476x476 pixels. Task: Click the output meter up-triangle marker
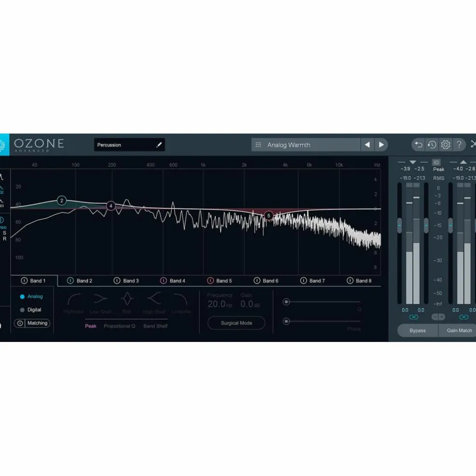pyautogui.click(x=463, y=162)
